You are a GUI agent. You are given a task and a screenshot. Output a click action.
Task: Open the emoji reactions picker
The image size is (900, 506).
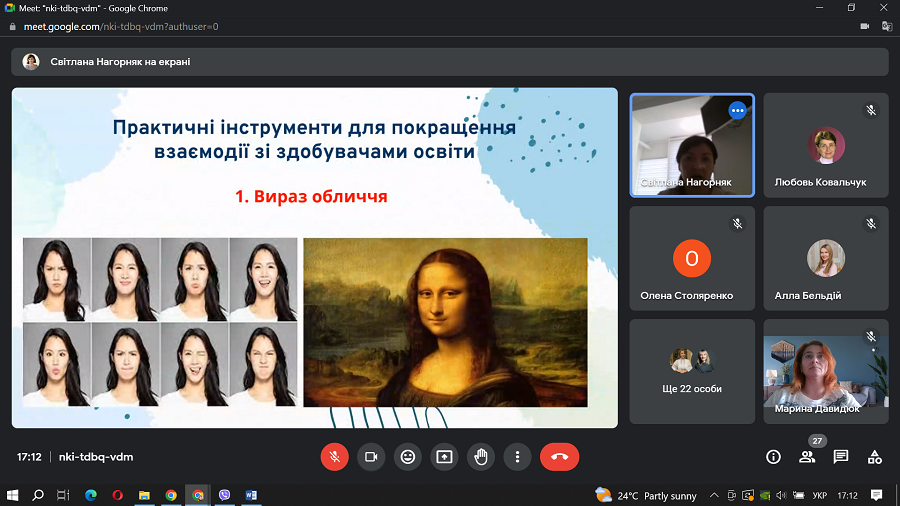(408, 457)
